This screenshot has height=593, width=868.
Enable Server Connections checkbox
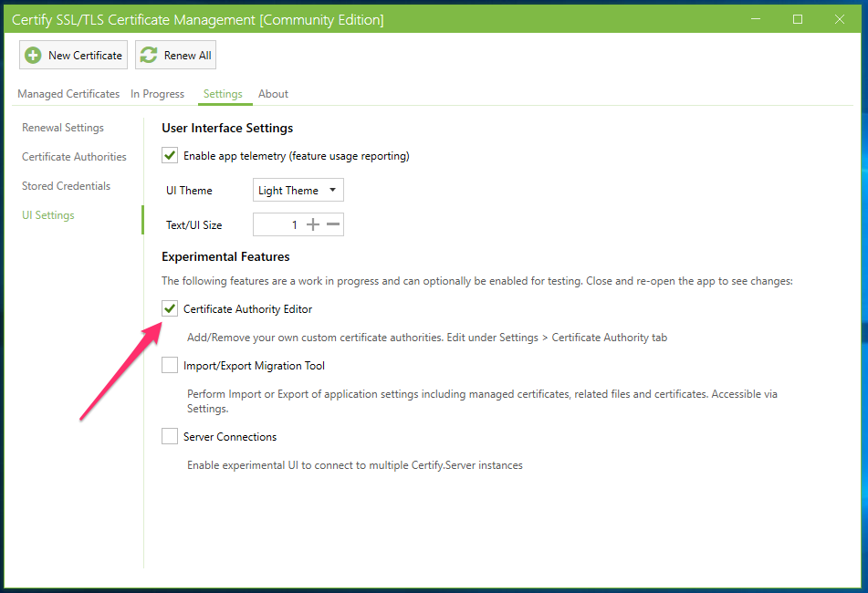[170, 436]
